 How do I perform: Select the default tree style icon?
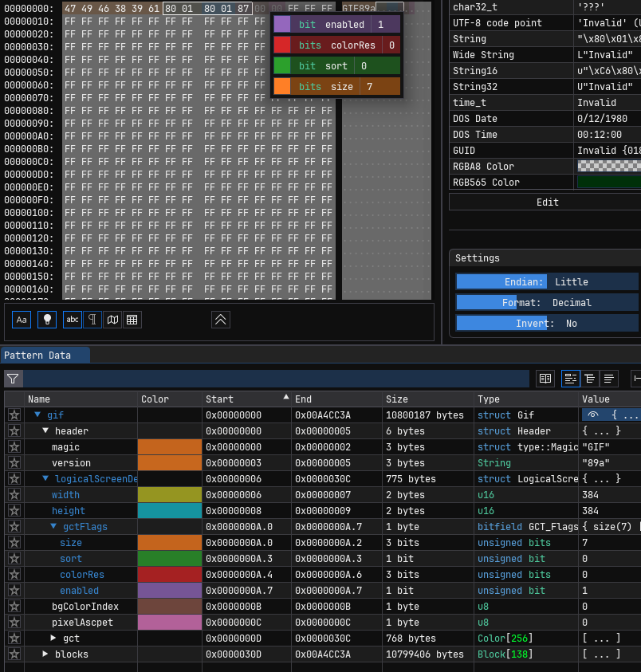point(571,379)
